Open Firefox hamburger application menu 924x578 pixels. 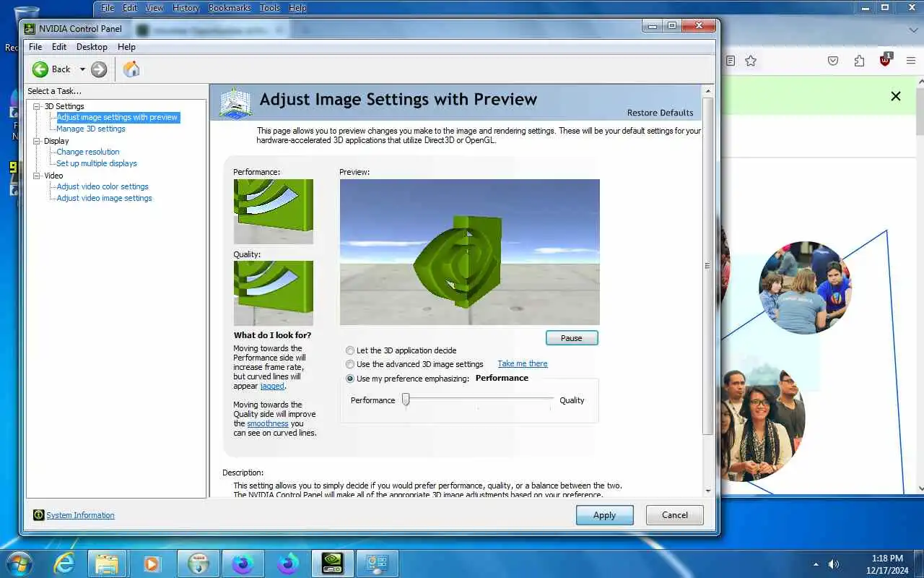(x=910, y=61)
